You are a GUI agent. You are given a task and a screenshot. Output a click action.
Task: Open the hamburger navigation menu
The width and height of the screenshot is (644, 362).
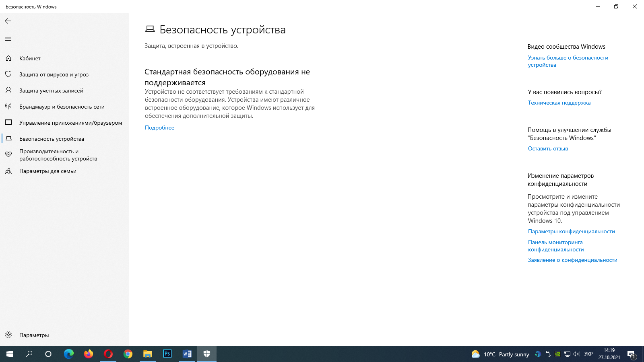[8, 39]
